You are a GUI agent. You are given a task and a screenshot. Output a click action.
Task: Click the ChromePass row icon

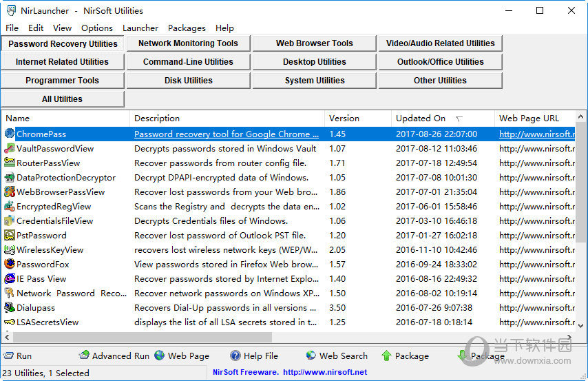coord(10,134)
